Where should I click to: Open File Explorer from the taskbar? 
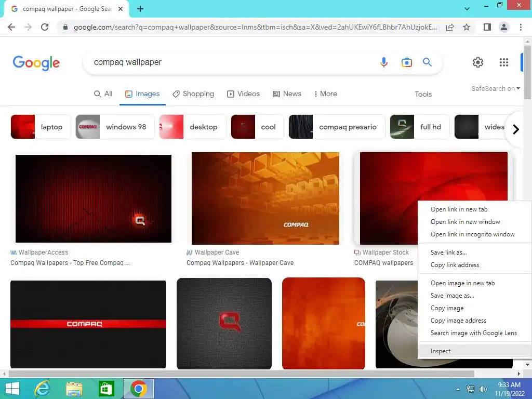[x=74, y=389]
